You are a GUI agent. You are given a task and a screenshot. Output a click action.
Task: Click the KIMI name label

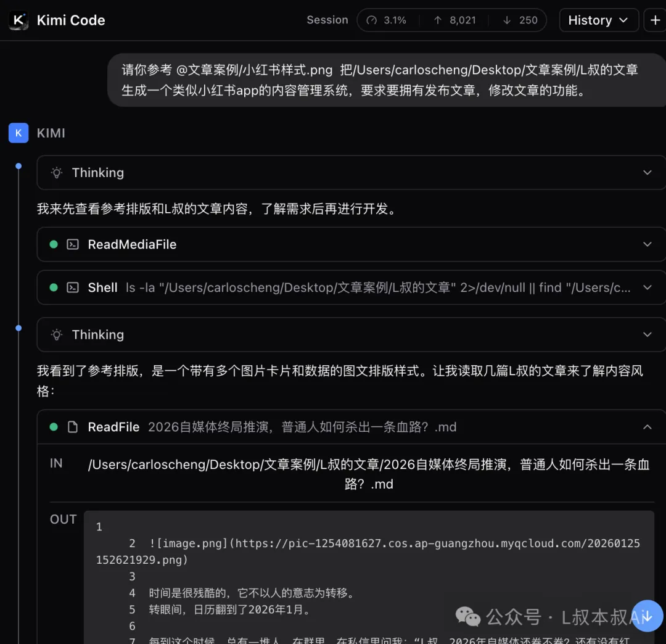[x=51, y=133]
